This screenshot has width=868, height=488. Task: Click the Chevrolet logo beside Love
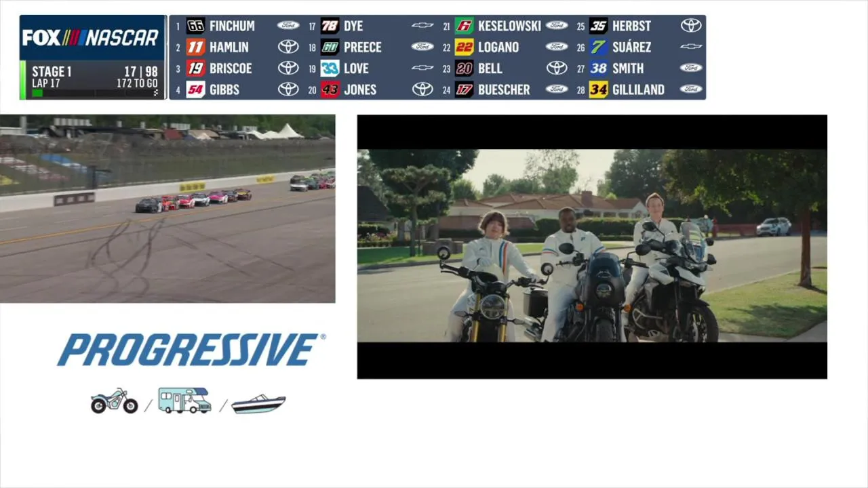coord(422,68)
